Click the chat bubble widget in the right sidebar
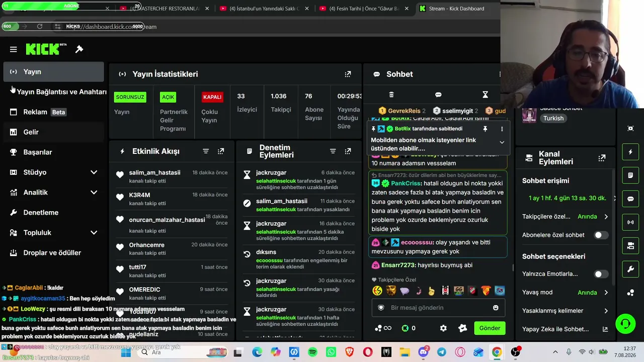The image size is (644, 362). point(630,199)
